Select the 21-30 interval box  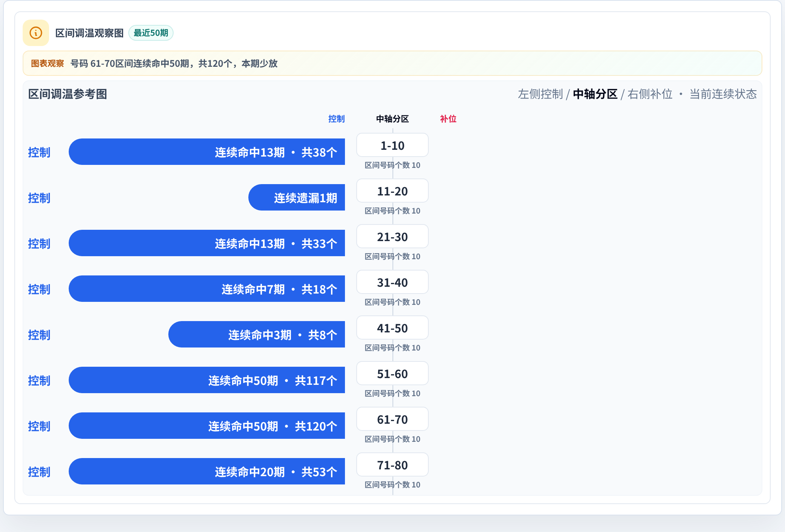point(392,237)
